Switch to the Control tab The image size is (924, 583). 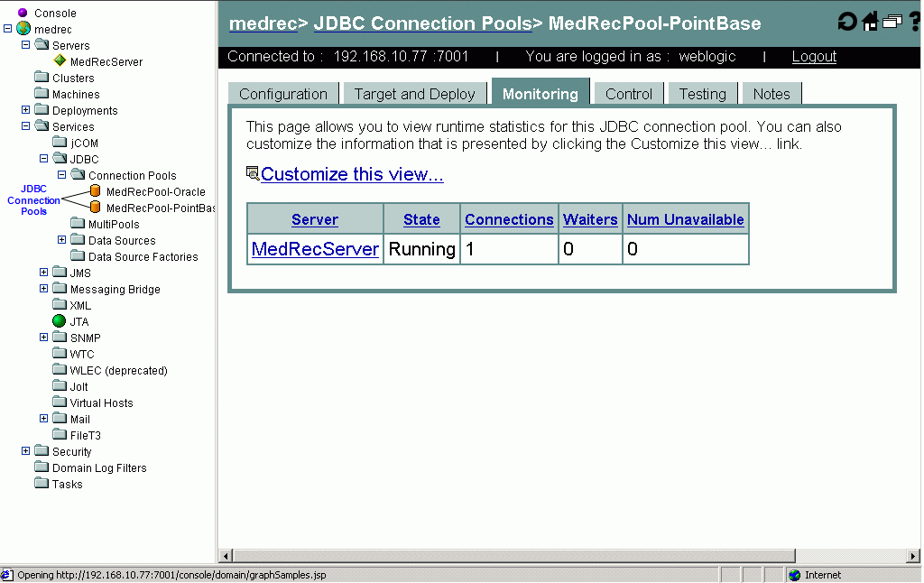pos(629,94)
